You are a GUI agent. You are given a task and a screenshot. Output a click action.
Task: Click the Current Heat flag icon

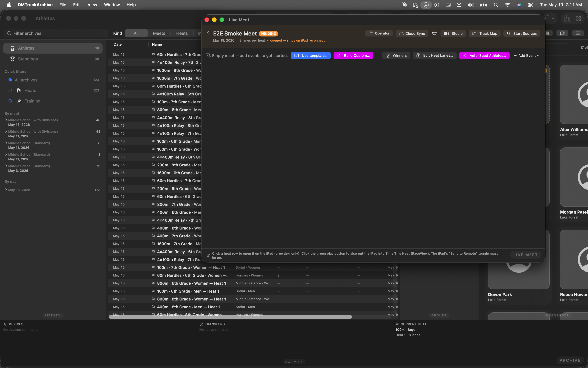tap(398, 324)
